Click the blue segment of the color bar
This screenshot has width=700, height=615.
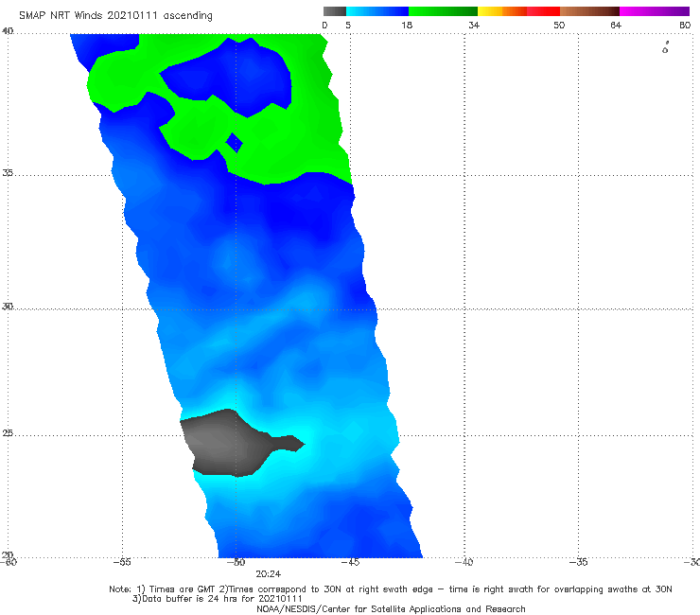(x=377, y=11)
